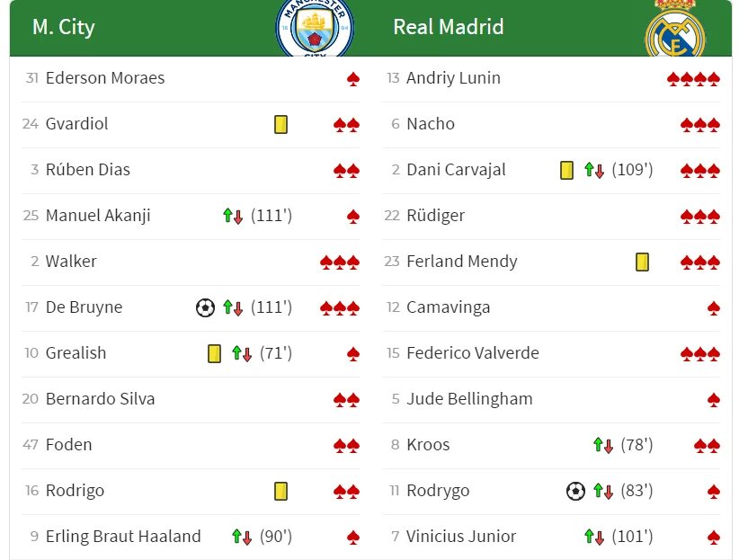Click Dani Carvajal's yellow card icon
This screenshot has height=560, width=739.
[x=566, y=170]
